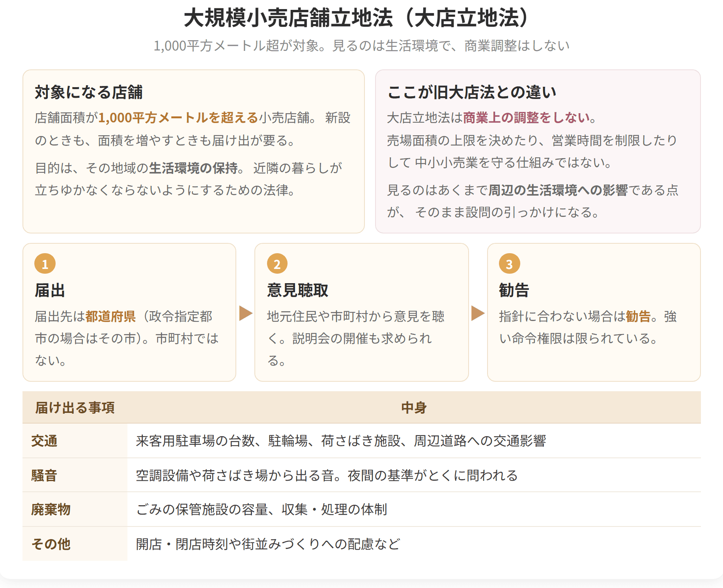Click the step heading 届出
723x588 pixels.
click(x=50, y=291)
